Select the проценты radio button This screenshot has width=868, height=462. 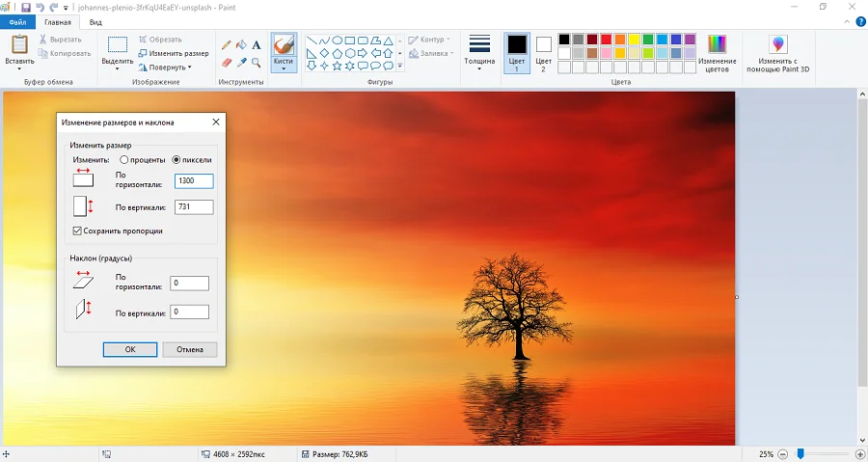click(x=124, y=159)
